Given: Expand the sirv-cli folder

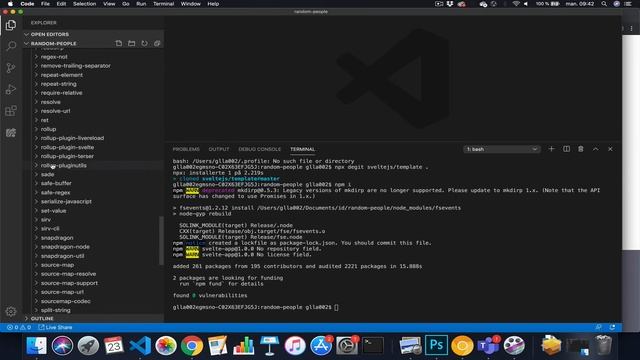Looking at the screenshot, I should [x=50, y=229].
